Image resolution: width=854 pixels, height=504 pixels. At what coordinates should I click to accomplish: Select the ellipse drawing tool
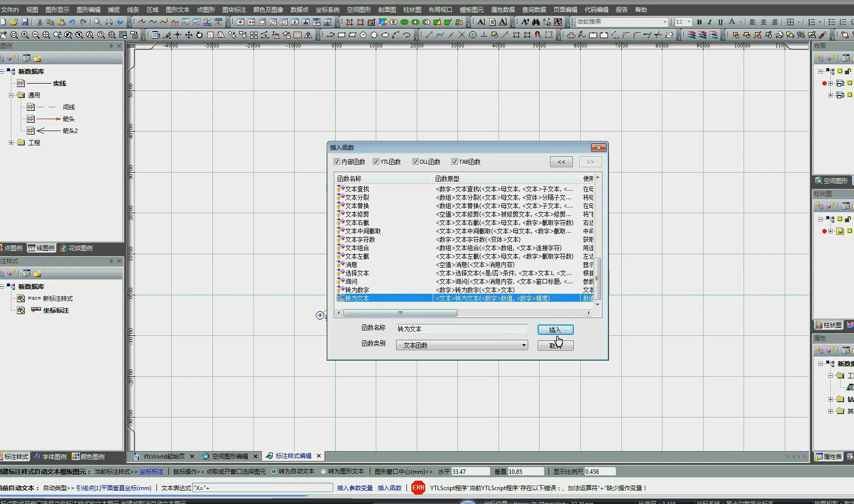pyautogui.click(x=385, y=35)
